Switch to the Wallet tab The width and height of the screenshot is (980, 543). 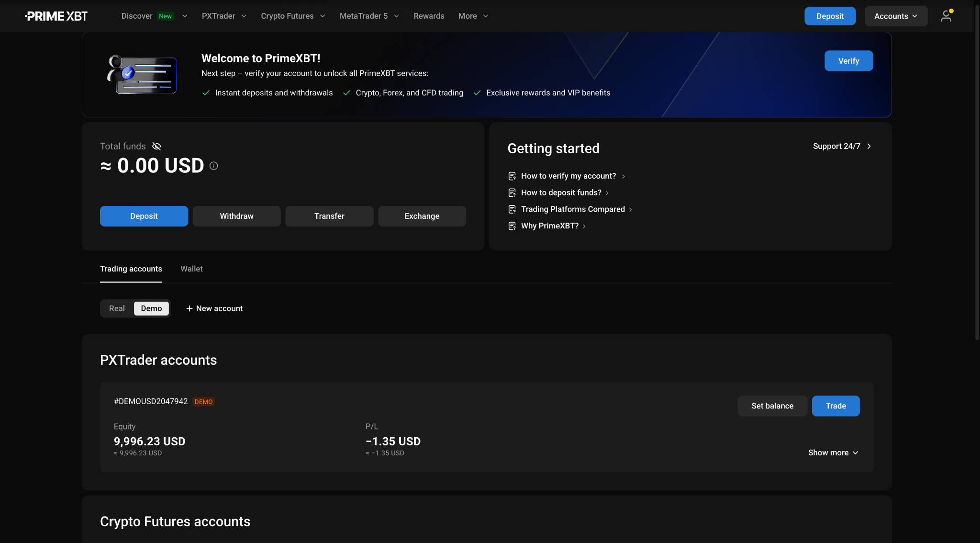[x=191, y=269]
